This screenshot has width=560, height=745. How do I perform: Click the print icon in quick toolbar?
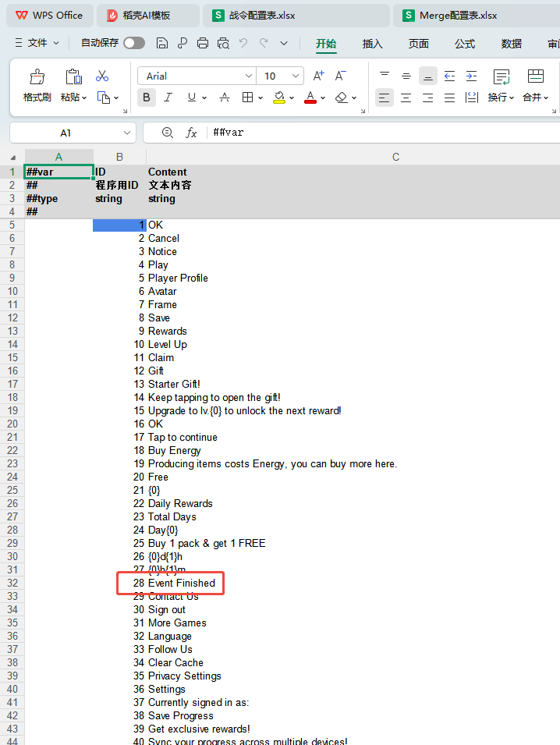pyautogui.click(x=203, y=44)
